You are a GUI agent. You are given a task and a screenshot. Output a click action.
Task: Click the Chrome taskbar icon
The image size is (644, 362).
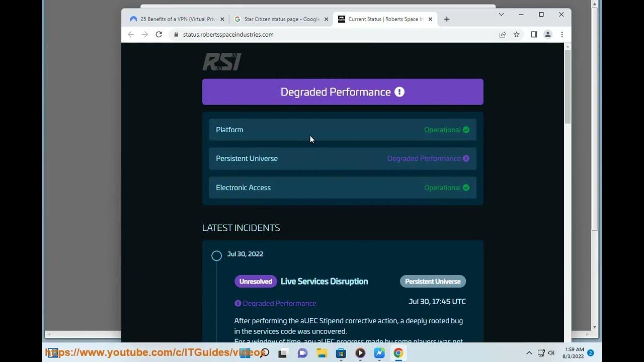pos(398,353)
